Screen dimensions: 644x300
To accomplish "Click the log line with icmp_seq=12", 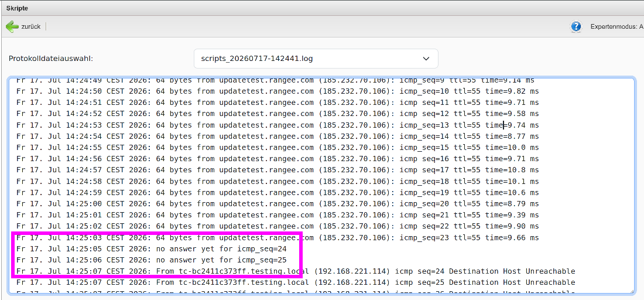I will [278, 114].
